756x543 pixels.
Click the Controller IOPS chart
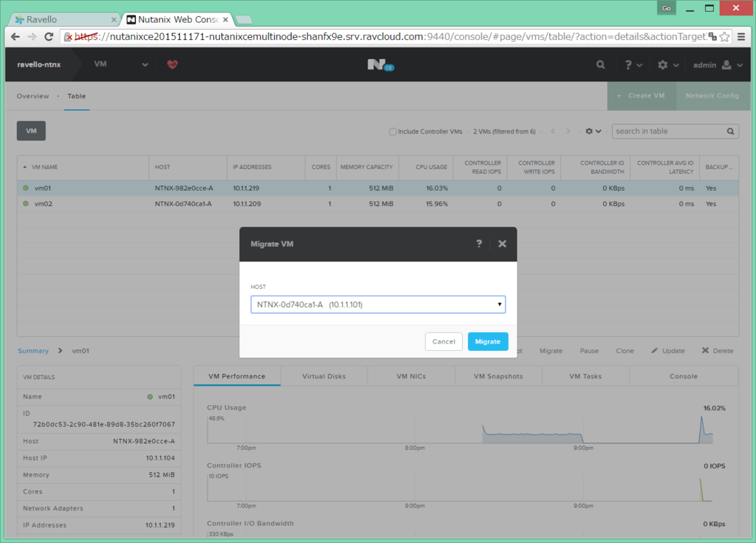(x=460, y=487)
